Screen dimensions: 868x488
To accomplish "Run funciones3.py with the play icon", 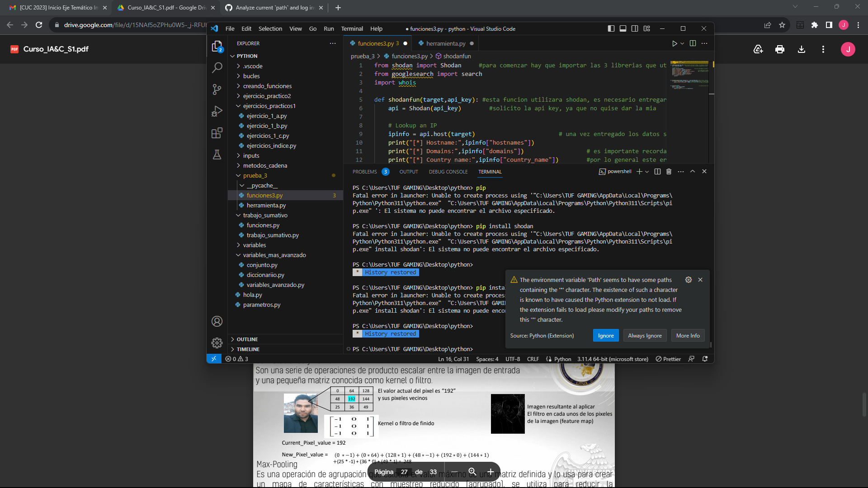I will [x=674, y=43].
